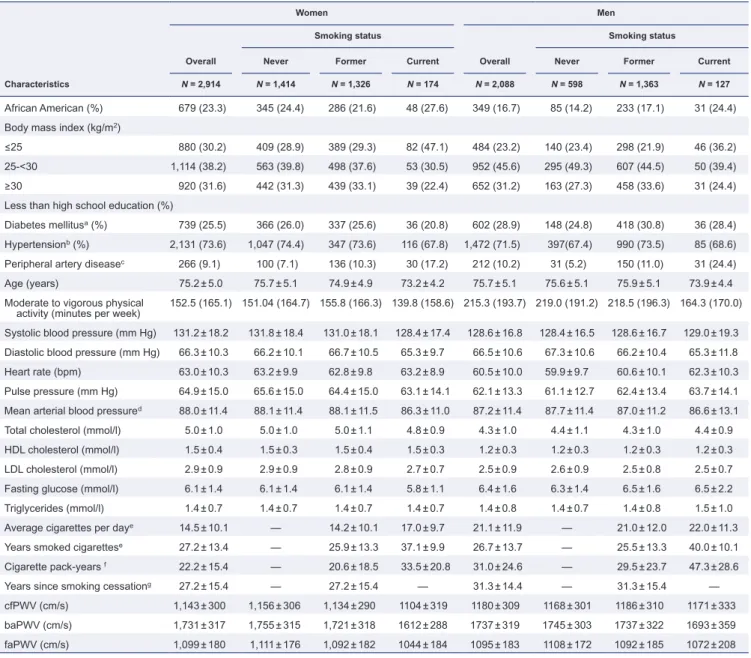The height and width of the screenshot is (658, 751).
Task: Click the 'baPWV (cm/s)' row label
Action: click(x=38, y=625)
